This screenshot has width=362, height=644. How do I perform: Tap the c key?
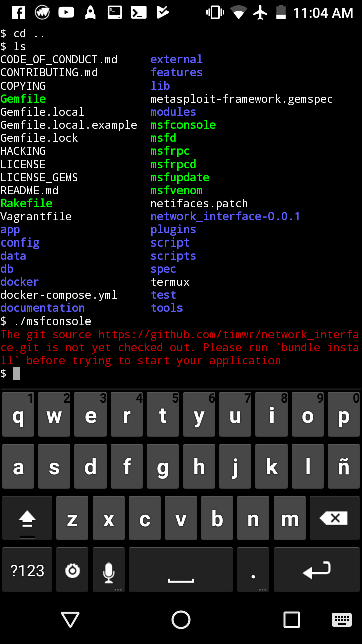pos(145,518)
